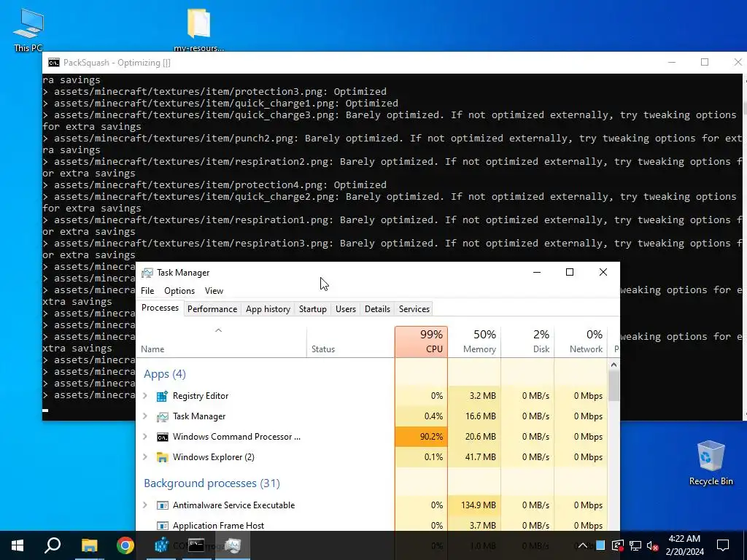This screenshot has width=747, height=560.
Task: Select the Background processes (31) heading
Action: 212,483
